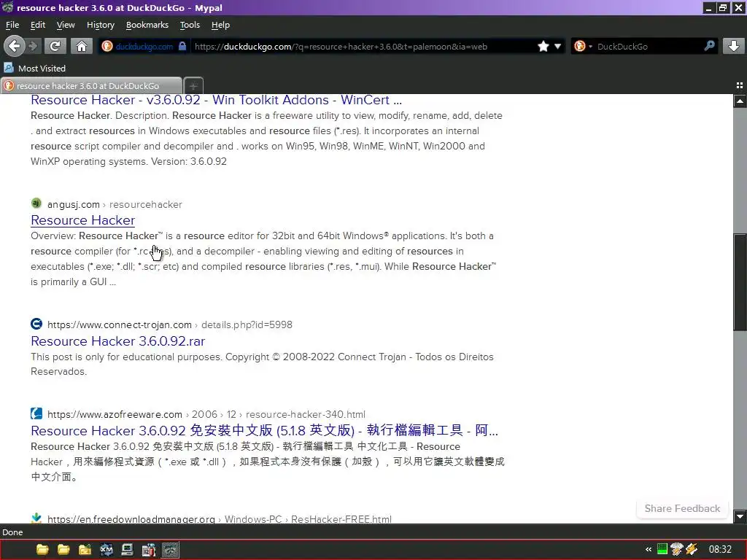Click the Share Feedback button
The height and width of the screenshot is (560, 747).
point(682,508)
